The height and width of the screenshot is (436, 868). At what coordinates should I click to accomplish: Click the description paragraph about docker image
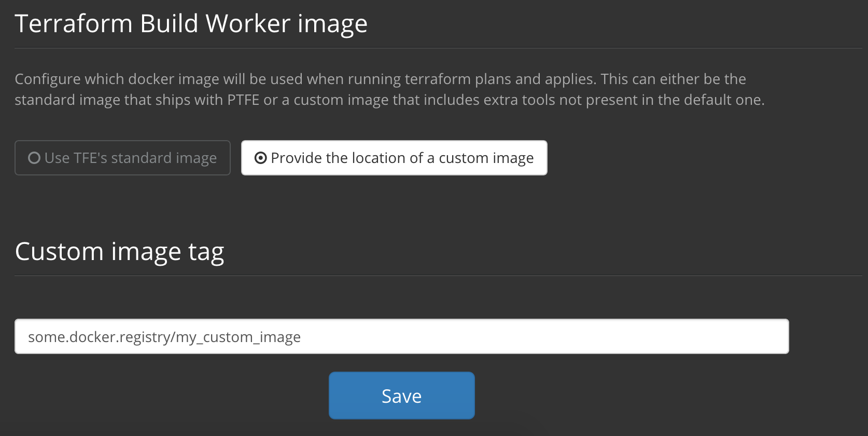(x=390, y=89)
